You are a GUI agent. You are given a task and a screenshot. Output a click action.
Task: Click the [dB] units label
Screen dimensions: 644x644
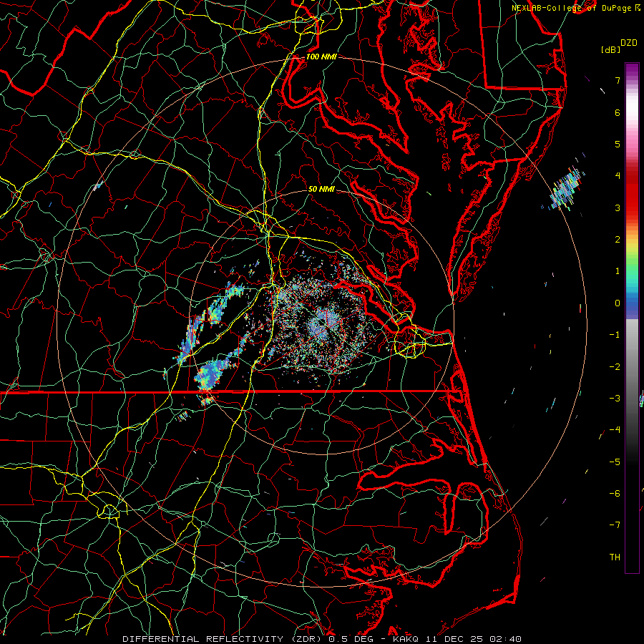point(610,49)
